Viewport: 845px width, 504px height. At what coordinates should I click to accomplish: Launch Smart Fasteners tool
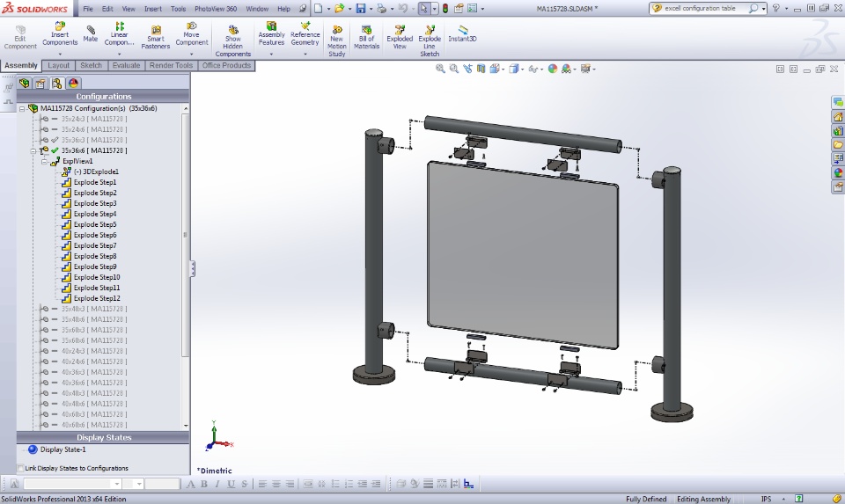(155, 37)
